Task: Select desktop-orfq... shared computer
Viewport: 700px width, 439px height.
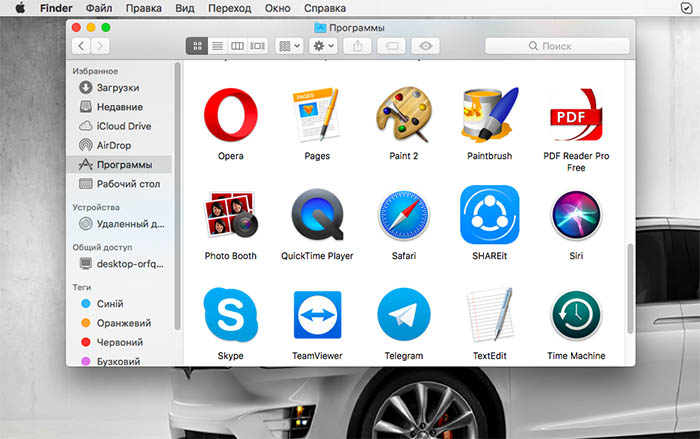Action: (118, 263)
